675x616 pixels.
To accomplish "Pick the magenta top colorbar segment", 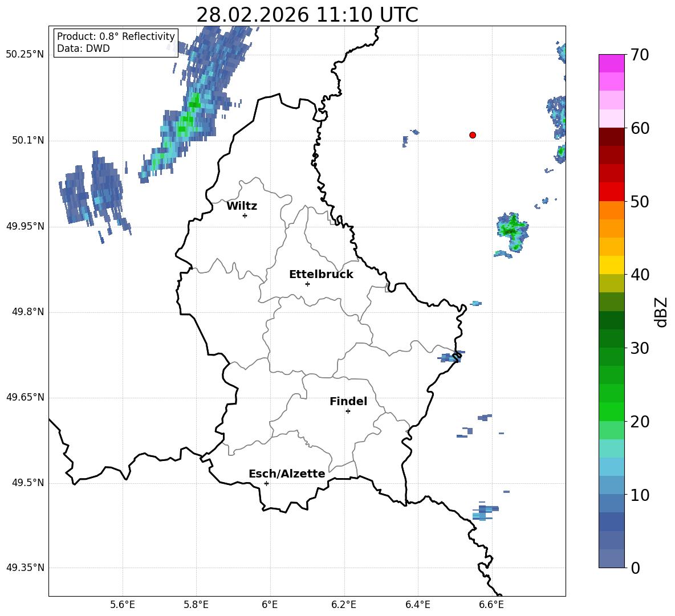I will pos(612,63).
